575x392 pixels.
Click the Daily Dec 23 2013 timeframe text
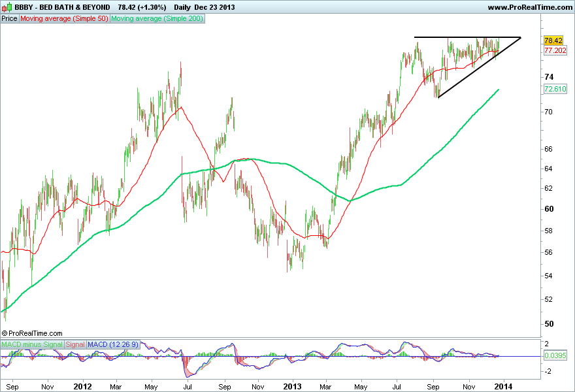[205, 7]
